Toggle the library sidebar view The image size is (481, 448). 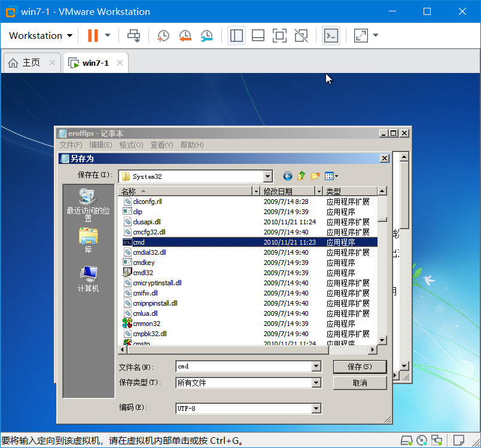[x=236, y=35]
